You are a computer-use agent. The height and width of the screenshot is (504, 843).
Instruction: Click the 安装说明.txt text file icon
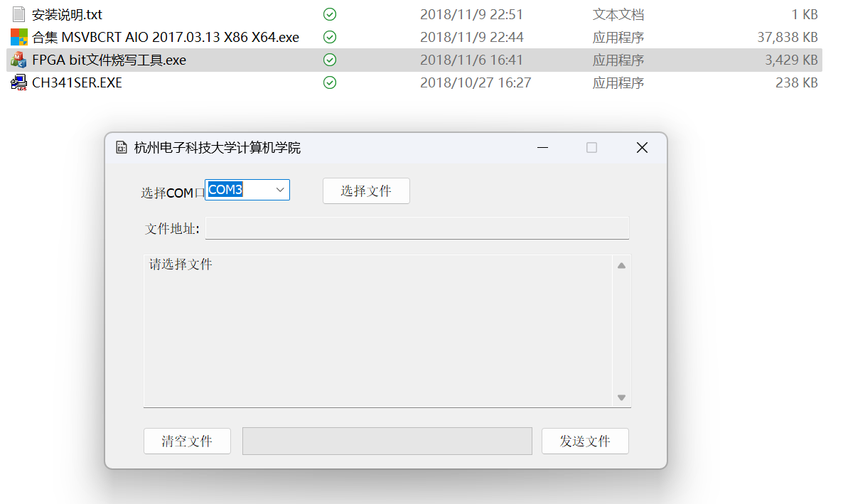tap(18, 14)
